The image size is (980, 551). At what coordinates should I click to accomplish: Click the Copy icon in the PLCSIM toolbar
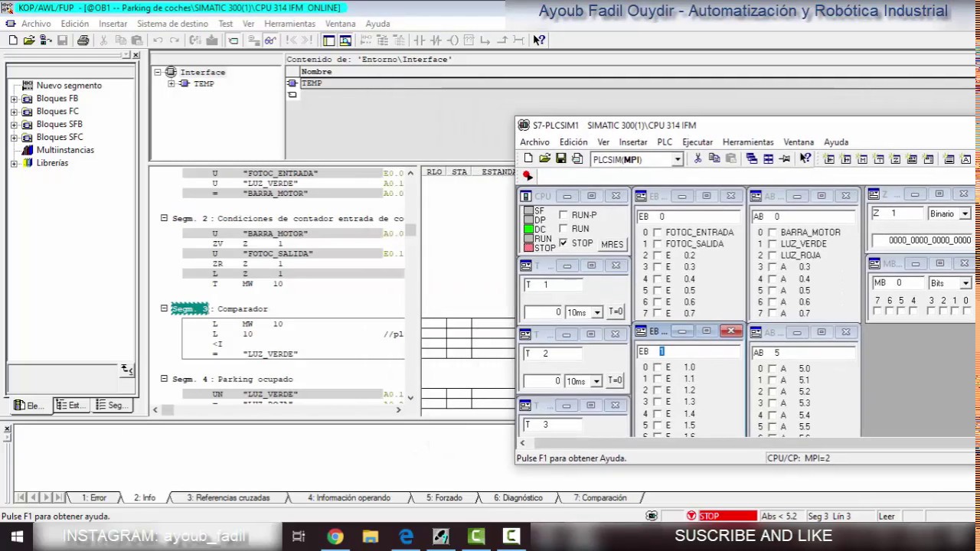(x=714, y=158)
